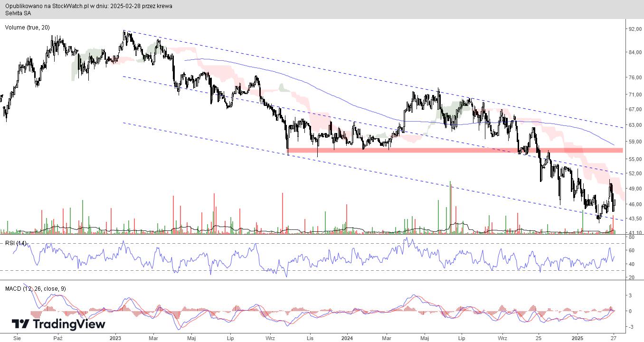Click the 71,00 price axis label
Image resolution: width=644 pixels, height=342 pixels.
click(x=635, y=95)
